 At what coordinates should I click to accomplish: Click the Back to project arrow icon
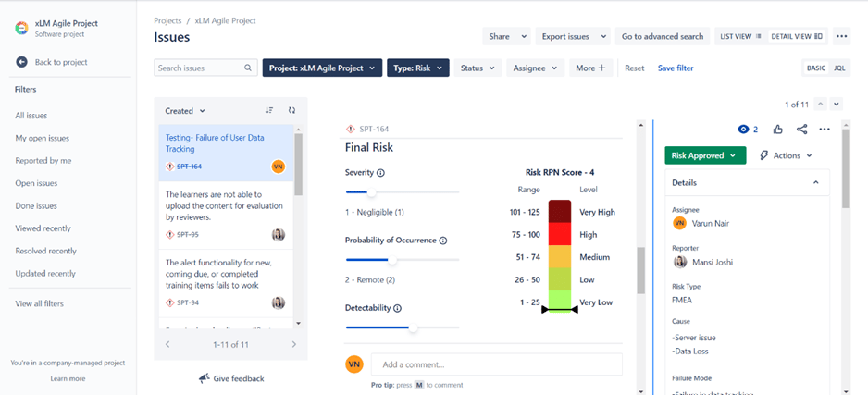pyautogui.click(x=21, y=62)
